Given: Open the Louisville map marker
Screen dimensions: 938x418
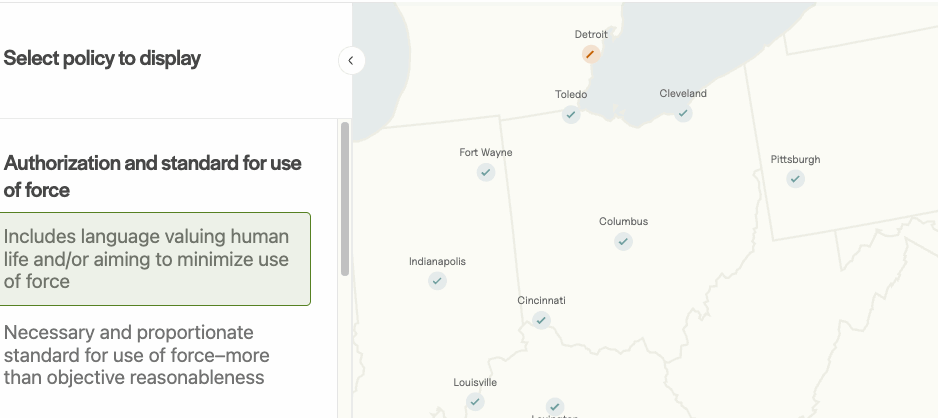Looking at the screenshot, I should pos(475,402).
